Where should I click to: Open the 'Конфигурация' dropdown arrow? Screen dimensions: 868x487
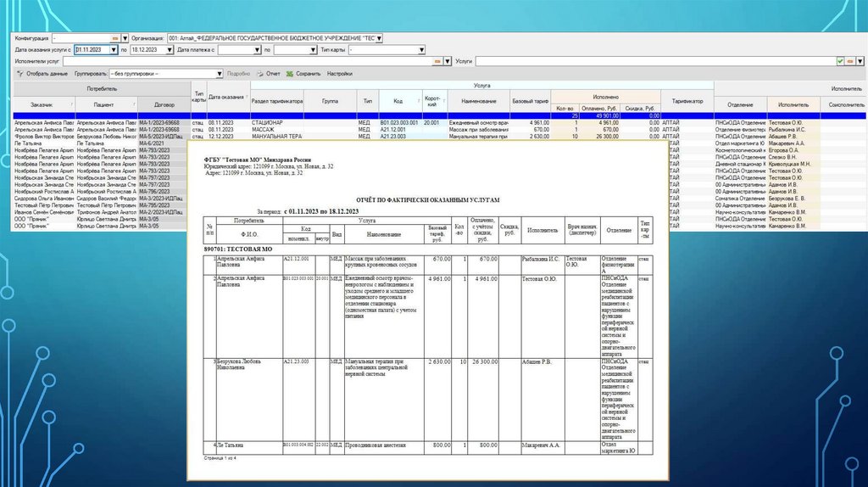(125, 39)
